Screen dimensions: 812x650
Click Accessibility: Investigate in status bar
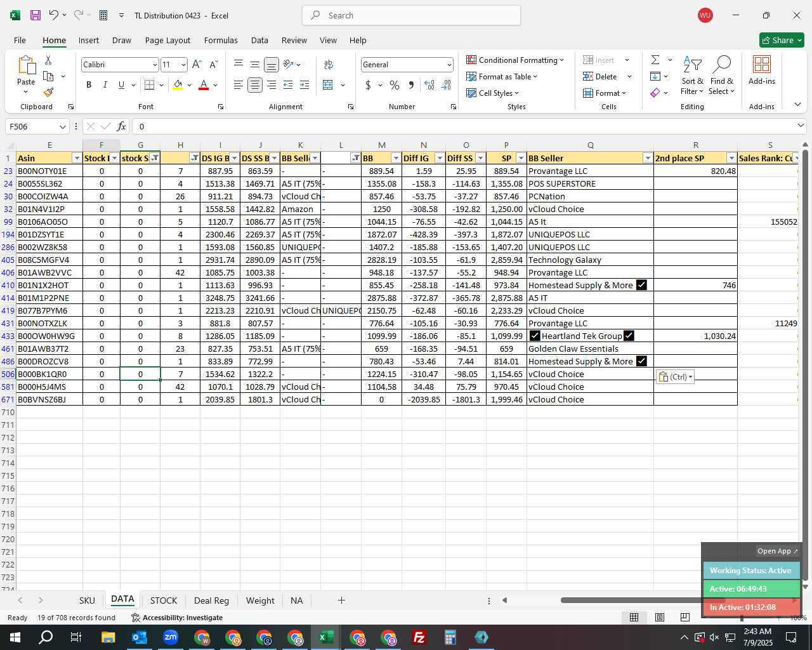[177, 618]
